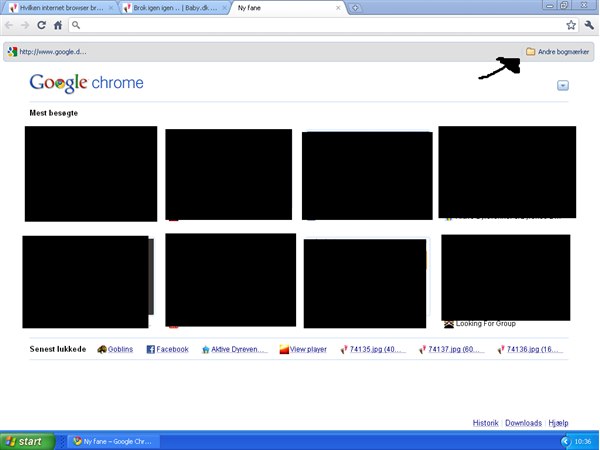This screenshot has width=600, height=450.
Task: Reopen 74136.jpg from recently closed
Action: tap(530, 349)
